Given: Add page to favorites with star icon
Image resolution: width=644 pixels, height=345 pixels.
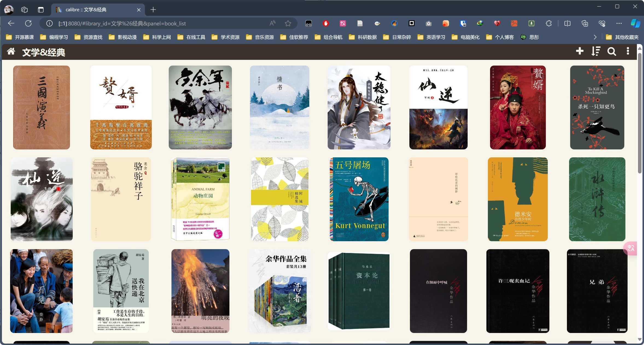Looking at the screenshot, I should coord(288,23).
